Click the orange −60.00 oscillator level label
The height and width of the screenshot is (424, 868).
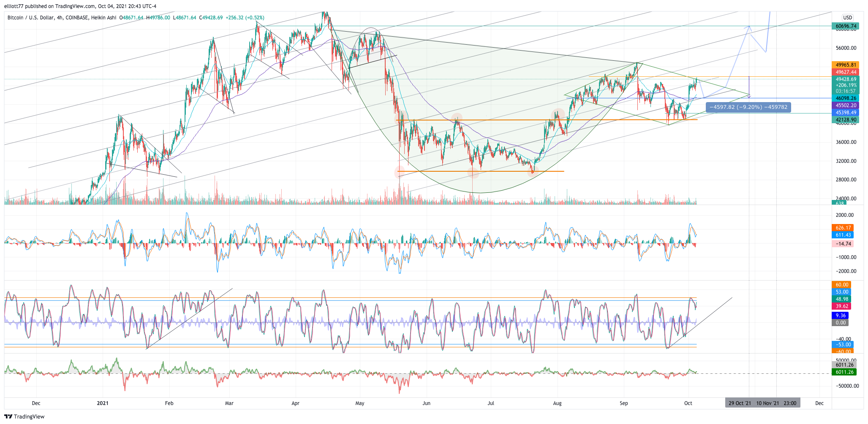(x=843, y=351)
